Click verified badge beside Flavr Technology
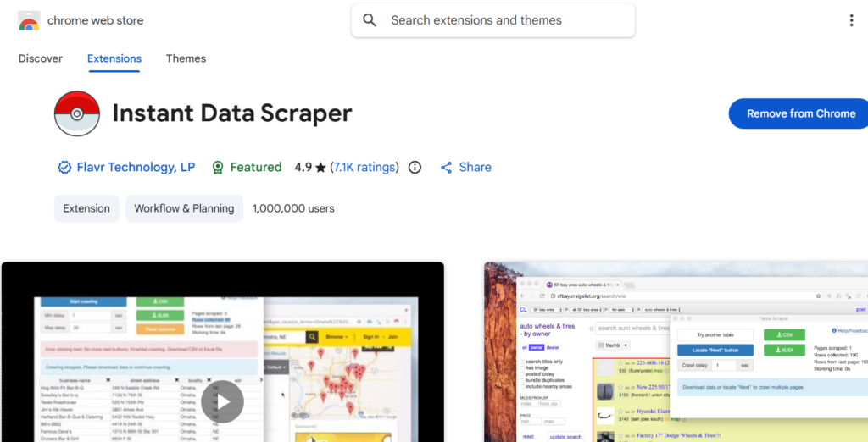Screen dimensions: 868x442 [64, 168]
